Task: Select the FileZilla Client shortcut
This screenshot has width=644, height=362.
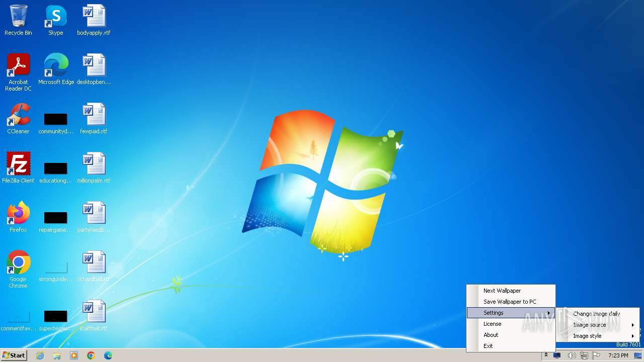Action: [18, 168]
